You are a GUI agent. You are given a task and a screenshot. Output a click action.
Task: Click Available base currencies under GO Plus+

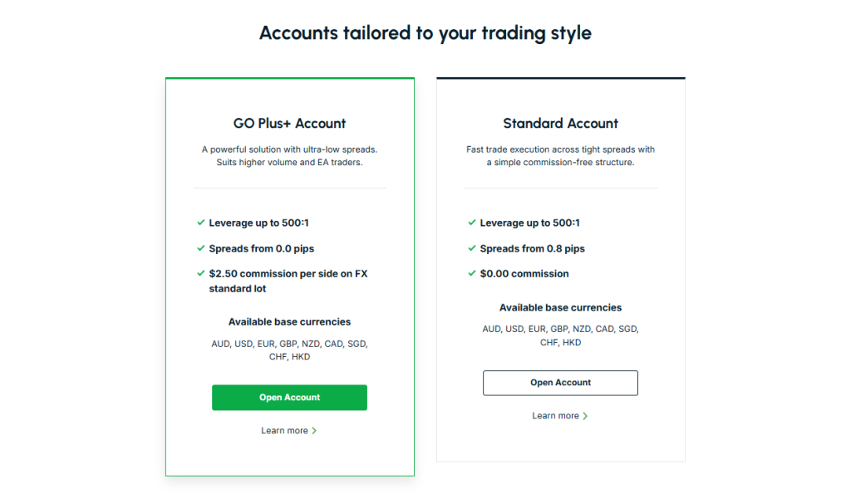[x=289, y=322]
